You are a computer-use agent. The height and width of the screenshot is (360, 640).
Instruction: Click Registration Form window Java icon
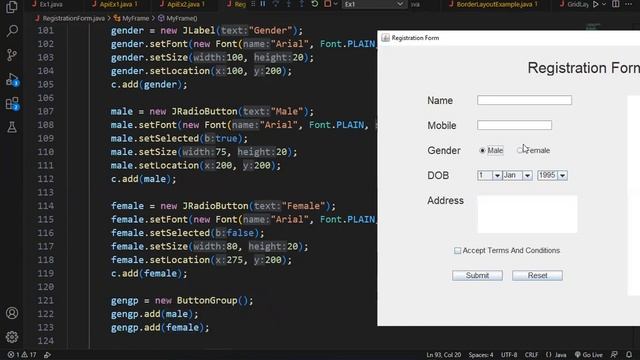coord(385,38)
